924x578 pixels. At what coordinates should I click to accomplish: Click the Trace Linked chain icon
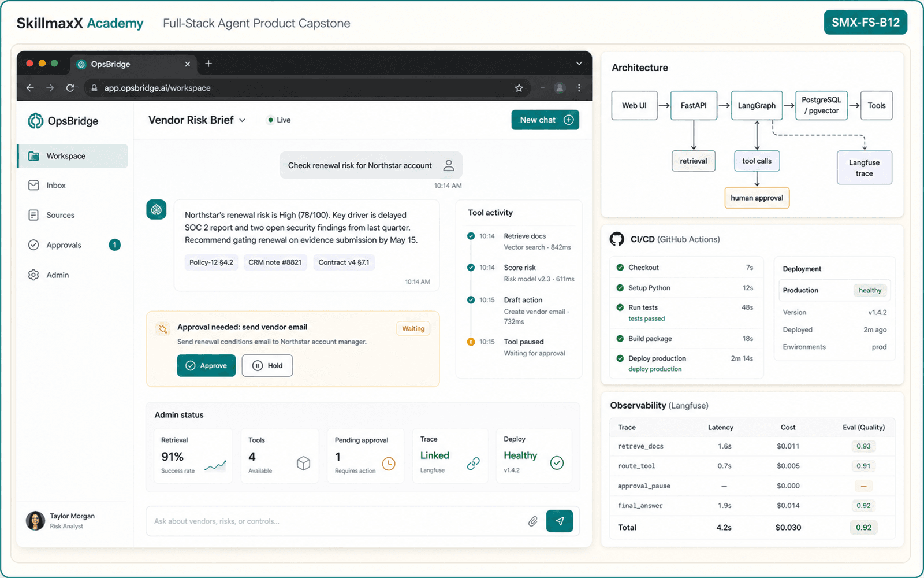coord(473,463)
